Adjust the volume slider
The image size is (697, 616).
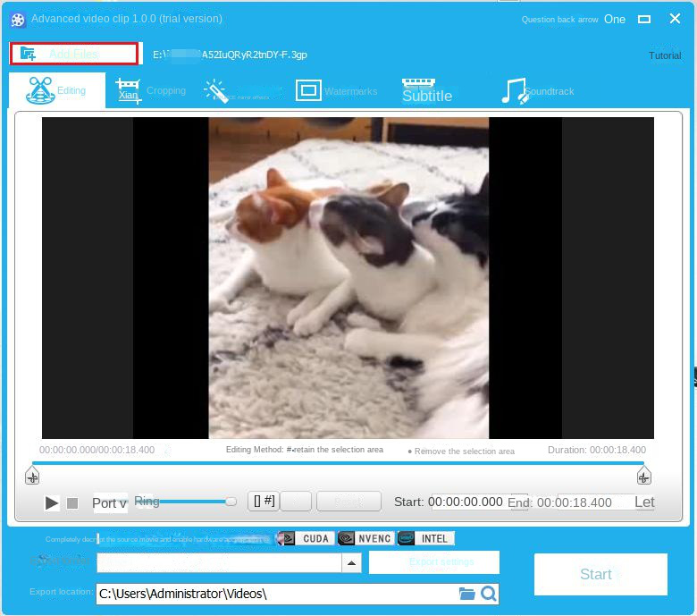[231, 502]
